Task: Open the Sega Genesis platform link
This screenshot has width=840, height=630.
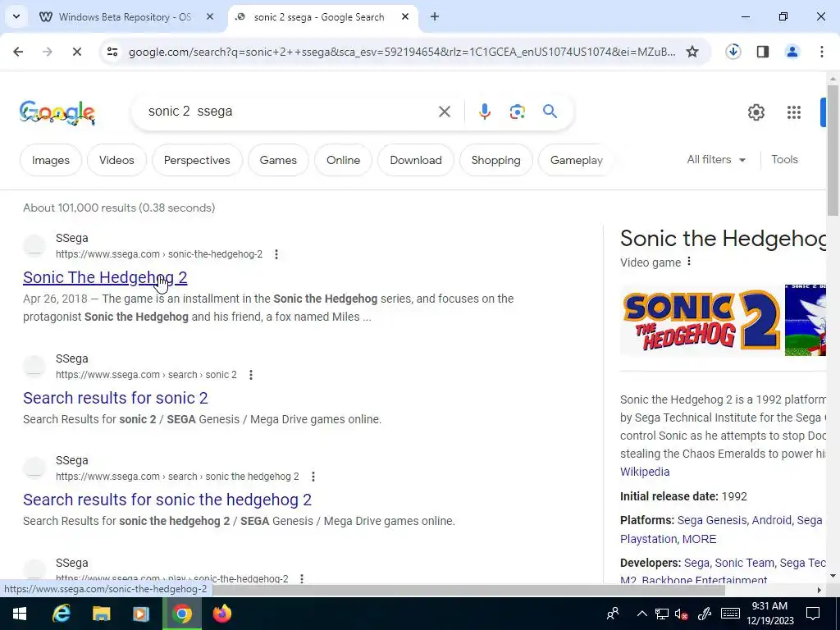Action: [x=712, y=520]
